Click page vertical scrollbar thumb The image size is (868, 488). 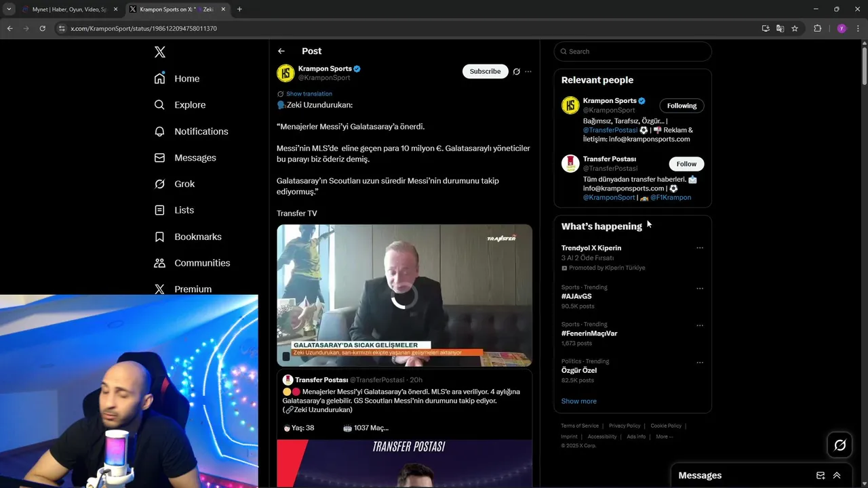(864, 64)
